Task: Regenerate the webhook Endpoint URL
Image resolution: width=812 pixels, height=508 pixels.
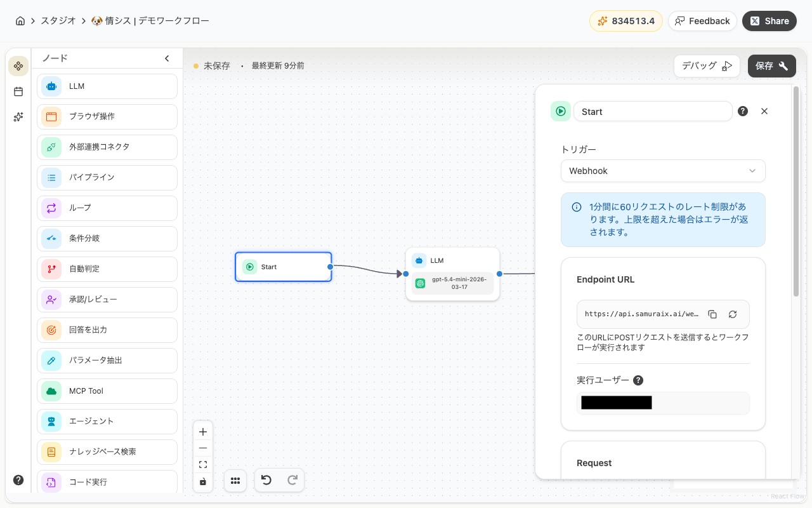Action: click(x=733, y=314)
